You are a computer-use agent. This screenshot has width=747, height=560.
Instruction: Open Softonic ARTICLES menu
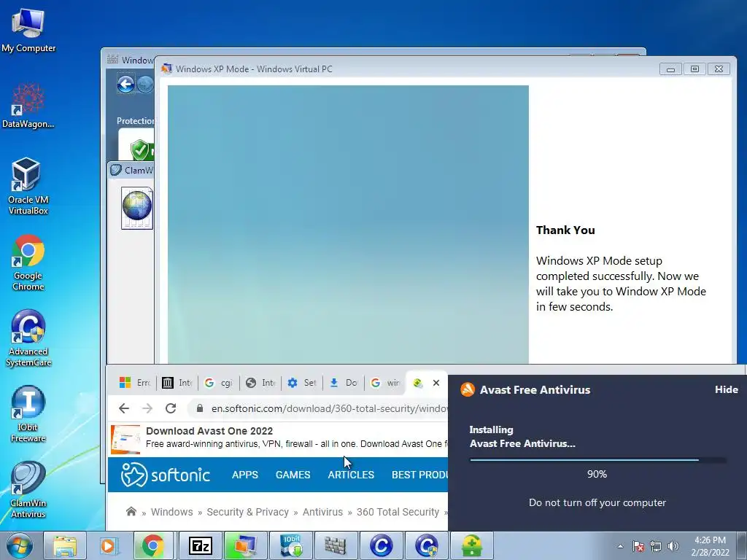pos(351,475)
